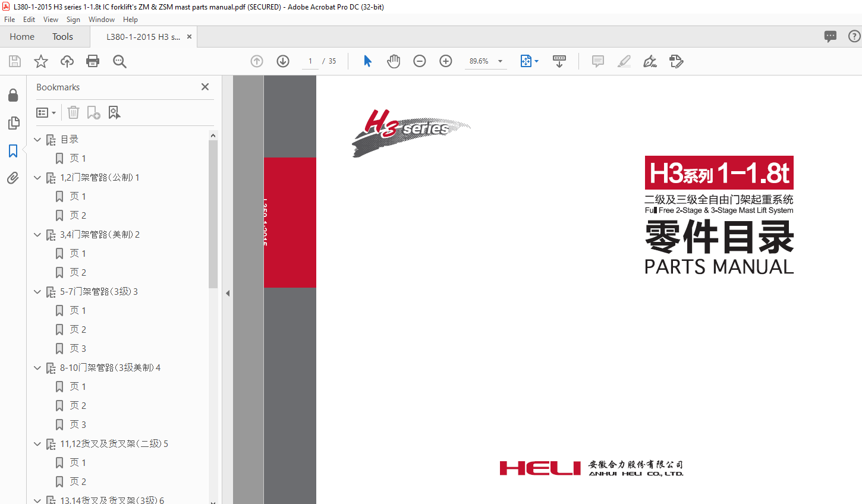This screenshot has height=504, width=862.
Task: Open the security lock panel
Action: coord(13,95)
